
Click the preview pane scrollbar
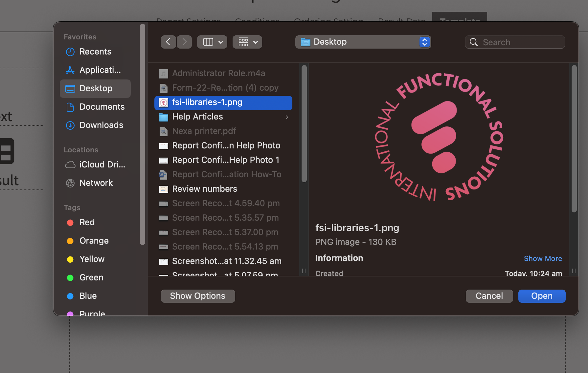tap(574, 139)
